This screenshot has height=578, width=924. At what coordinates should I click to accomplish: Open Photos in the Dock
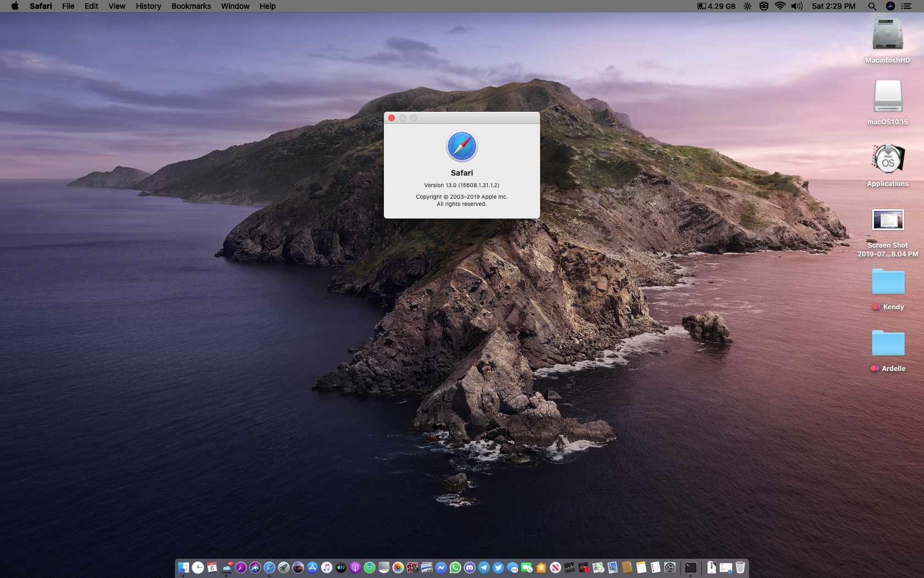tap(398, 568)
